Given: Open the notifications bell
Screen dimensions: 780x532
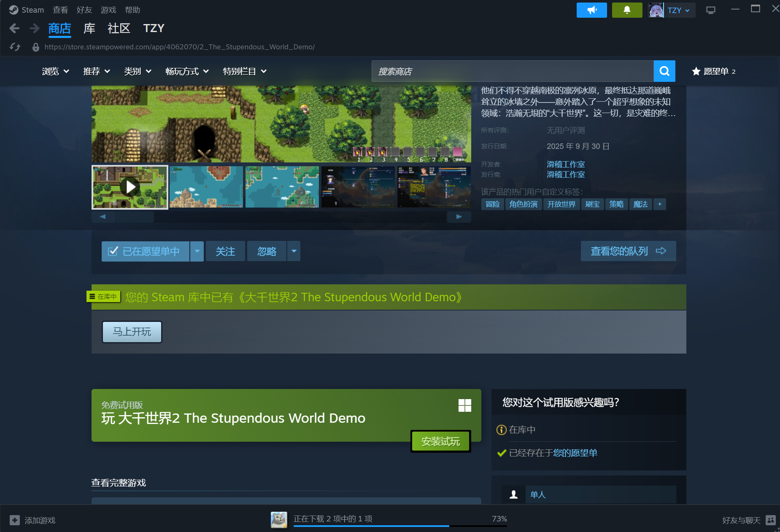Looking at the screenshot, I should [x=627, y=10].
